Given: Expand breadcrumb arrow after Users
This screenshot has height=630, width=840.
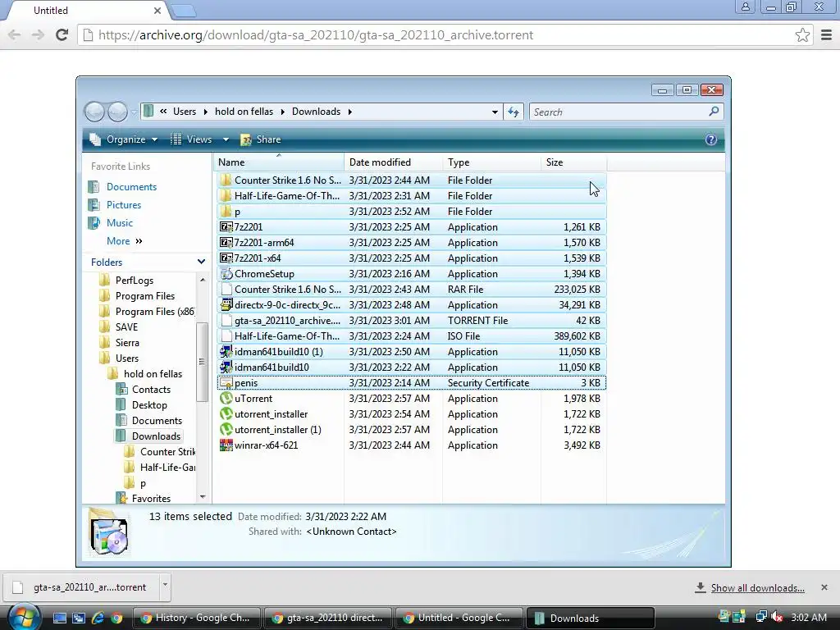Looking at the screenshot, I should [205, 112].
